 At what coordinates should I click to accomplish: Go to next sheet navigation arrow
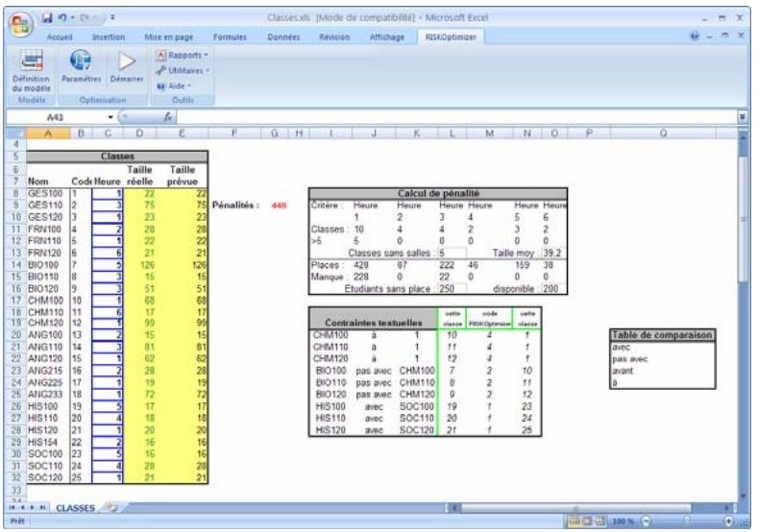point(32,508)
